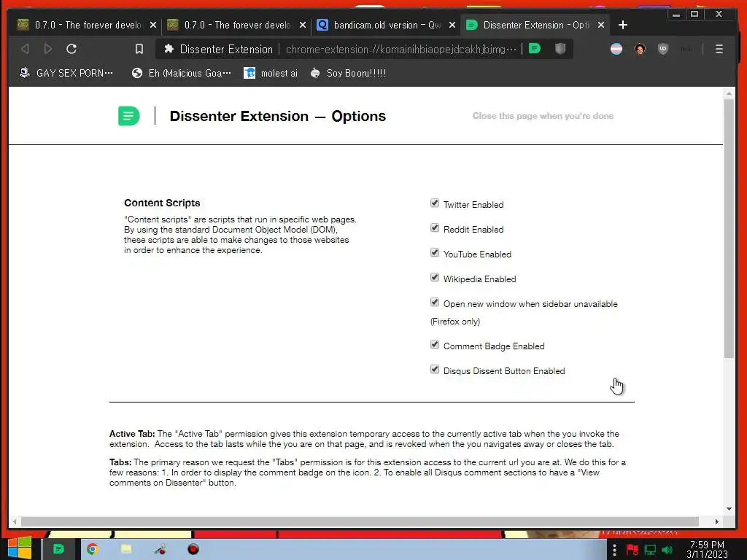Bookmark this page with the bookmark icon
Image resolution: width=747 pixels, height=560 pixels.
tap(139, 49)
